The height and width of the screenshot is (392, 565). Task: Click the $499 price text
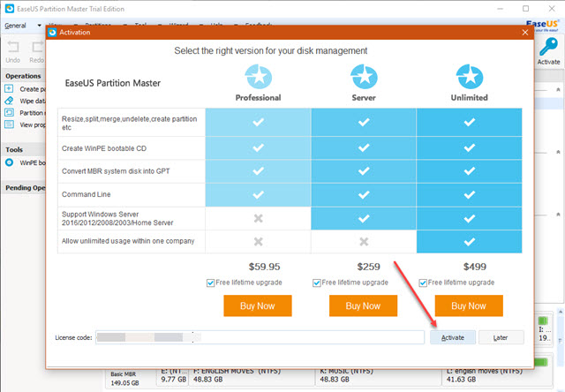475,267
